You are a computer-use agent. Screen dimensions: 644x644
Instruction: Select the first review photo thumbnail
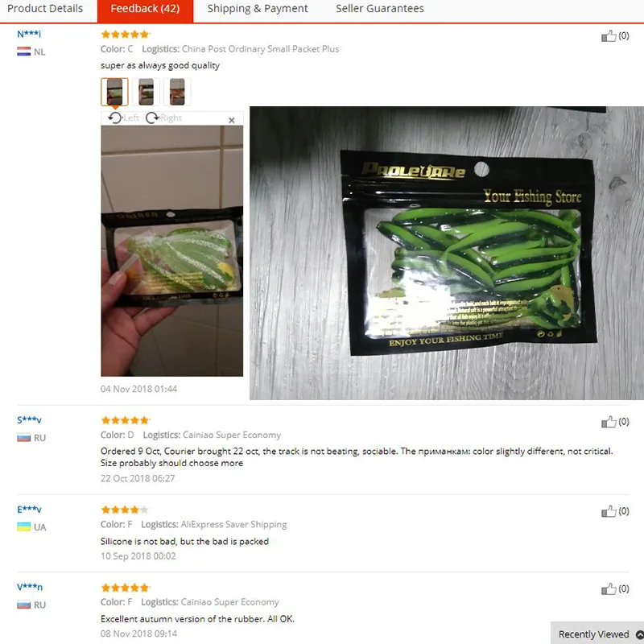pos(114,92)
